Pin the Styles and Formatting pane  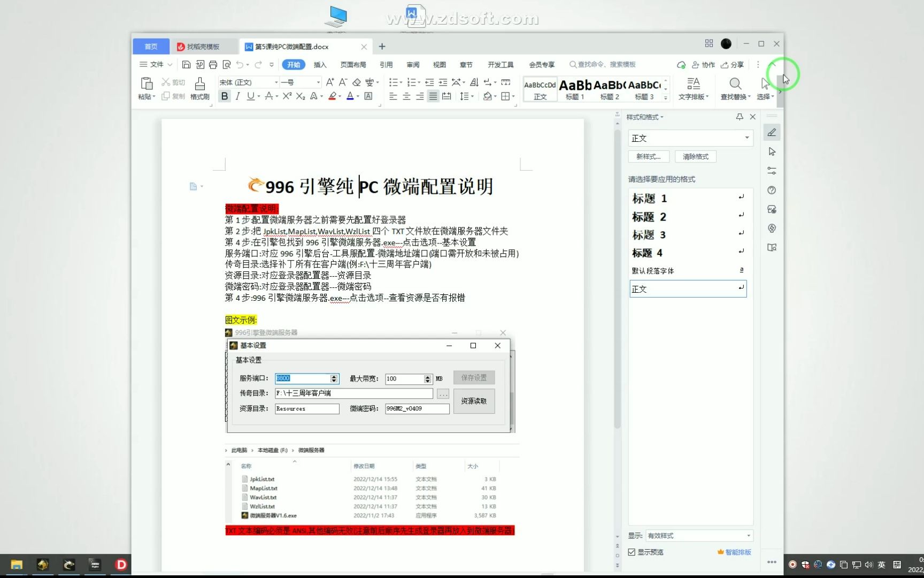coord(740,117)
